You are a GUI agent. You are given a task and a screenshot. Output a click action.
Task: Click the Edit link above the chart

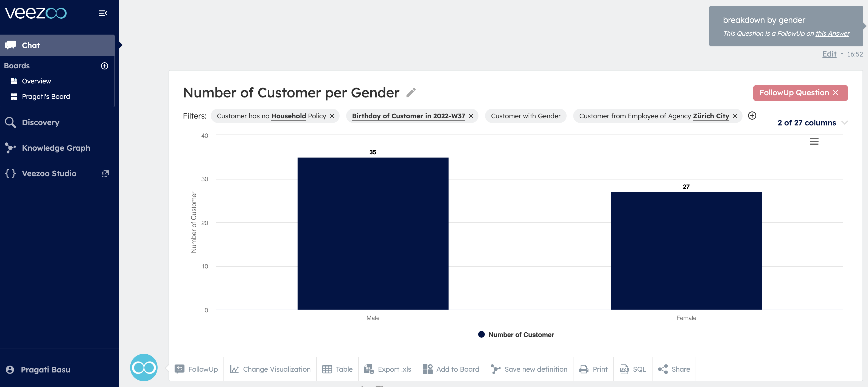tap(829, 54)
